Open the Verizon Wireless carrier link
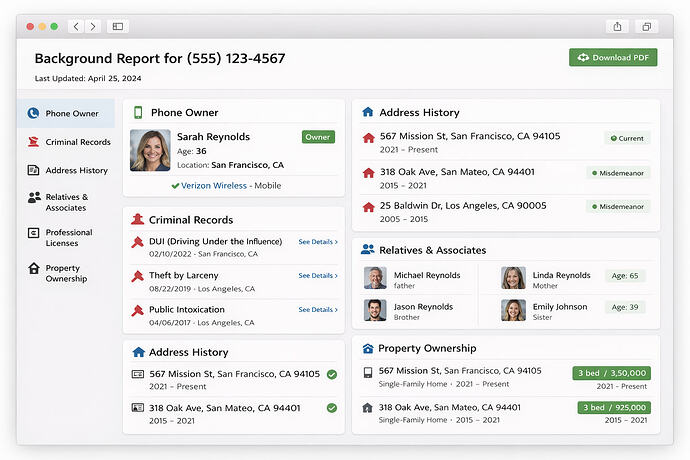This screenshot has width=690, height=460. pos(214,186)
